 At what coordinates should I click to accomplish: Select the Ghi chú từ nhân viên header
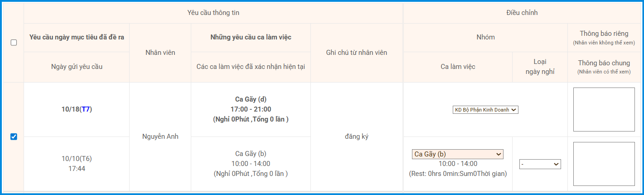[356, 53]
